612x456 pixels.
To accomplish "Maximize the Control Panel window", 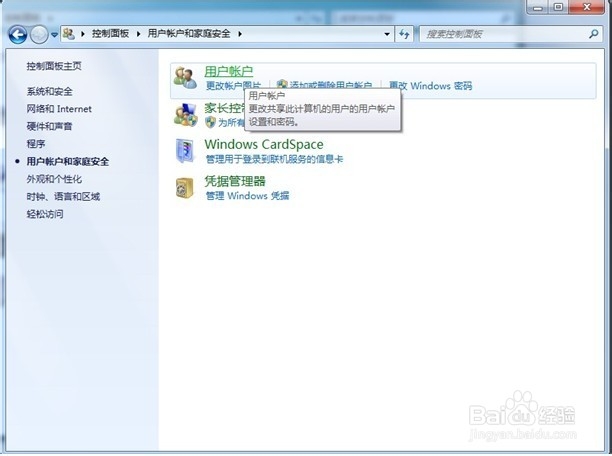I will coord(559,7).
